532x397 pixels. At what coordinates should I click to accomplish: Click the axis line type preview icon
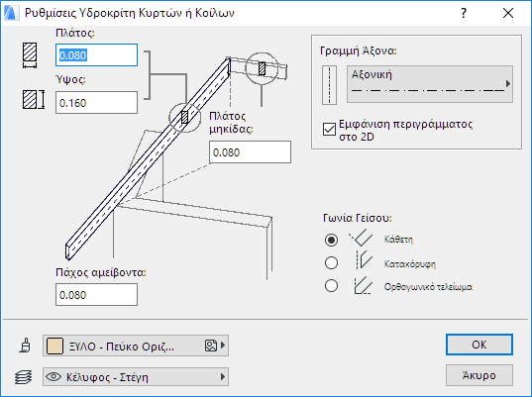[x=329, y=85]
